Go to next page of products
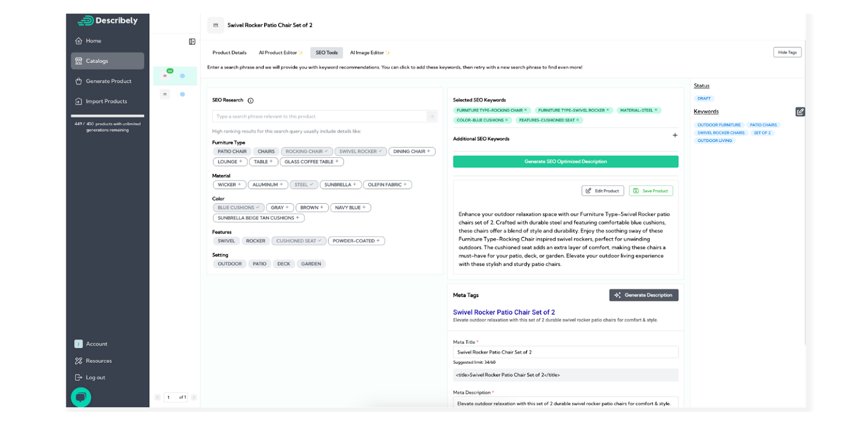The image size is (868, 426). pyautogui.click(x=194, y=397)
